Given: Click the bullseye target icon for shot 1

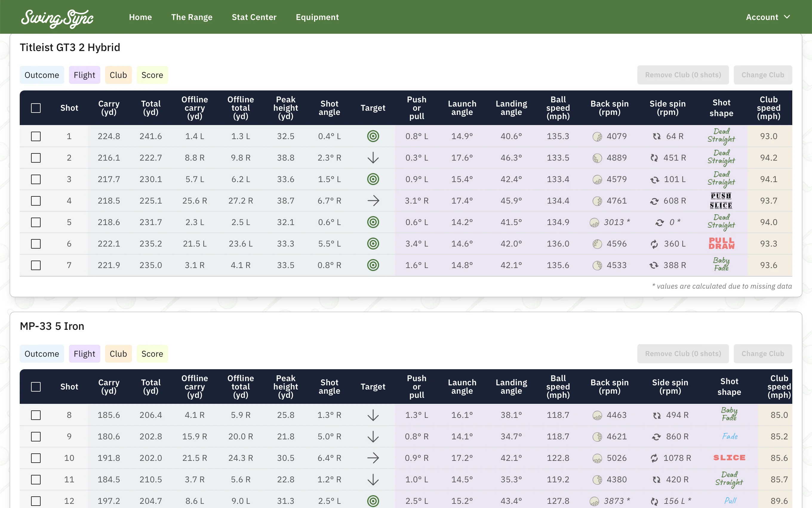Looking at the screenshot, I should [x=373, y=136].
